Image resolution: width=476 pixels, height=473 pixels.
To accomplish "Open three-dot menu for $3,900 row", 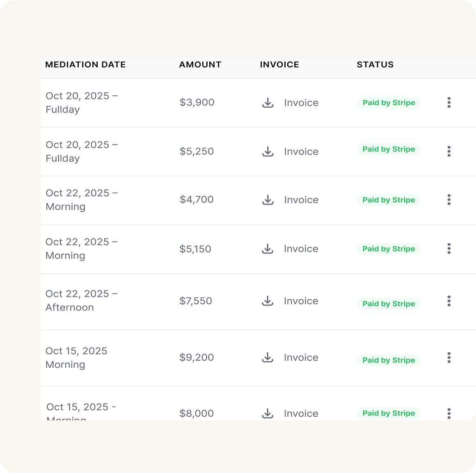I will [x=449, y=103].
